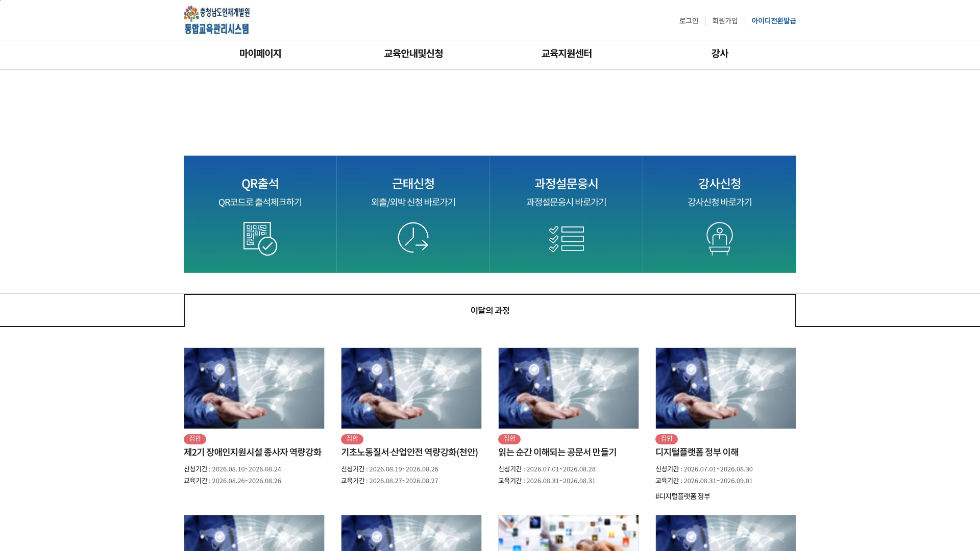Click the 과정설문응시 checklist icon
980x551 pixels.
click(x=567, y=239)
